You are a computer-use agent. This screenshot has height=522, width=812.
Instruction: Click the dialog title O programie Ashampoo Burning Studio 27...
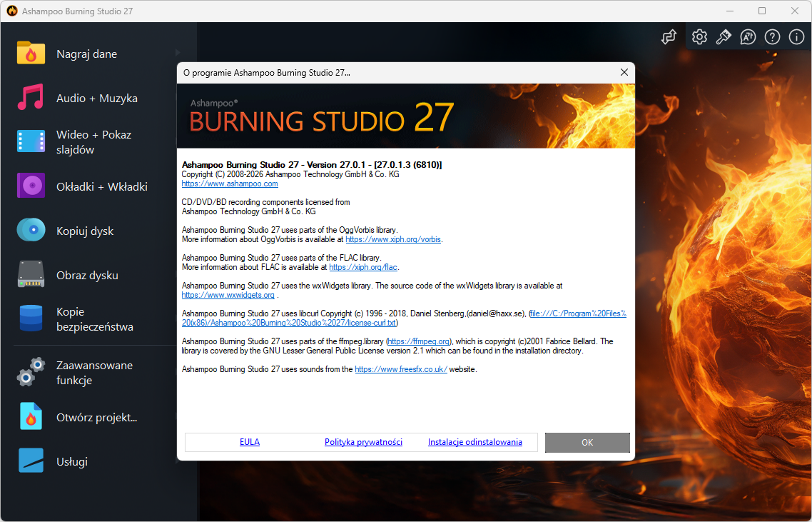point(267,73)
